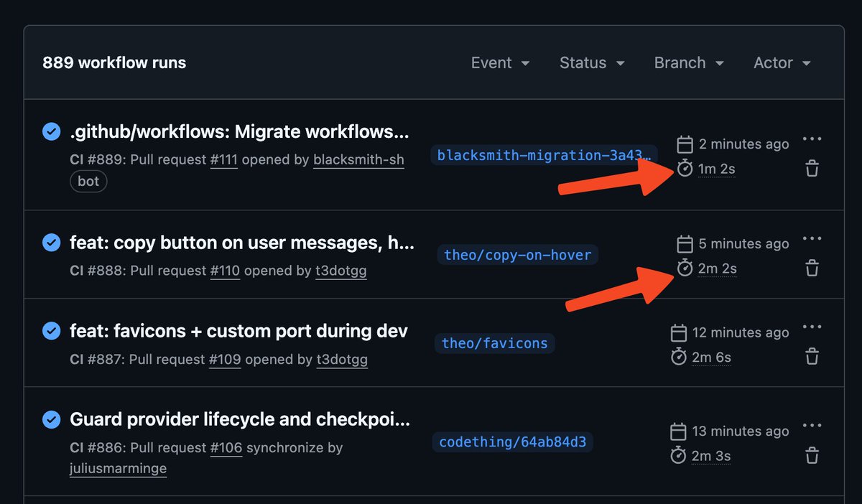Open pull request #106 link
Screen dimensions: 862x504
(226, 448)
